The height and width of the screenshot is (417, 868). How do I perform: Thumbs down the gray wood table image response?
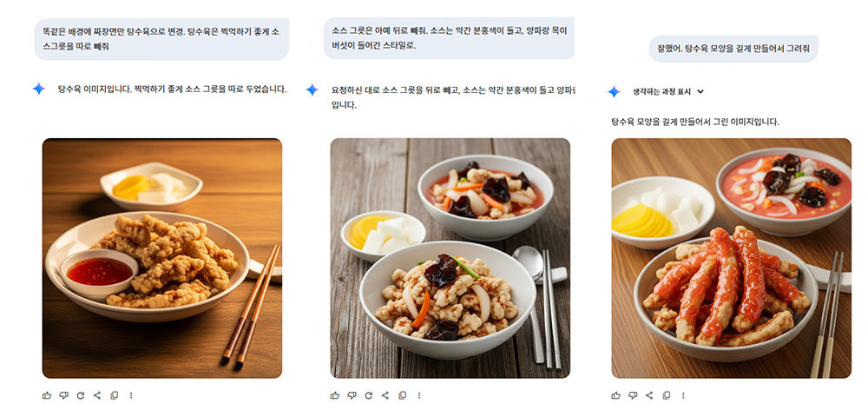pos(352,395)
